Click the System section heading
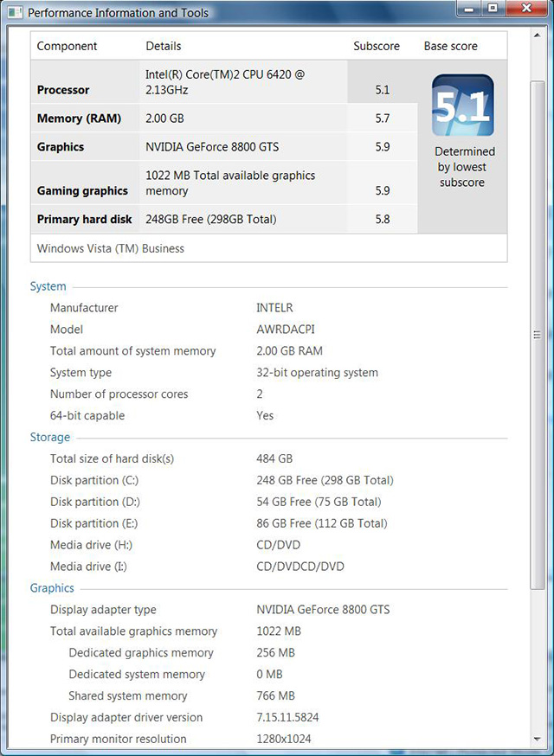The image size is (554, 756). point(48,286)
